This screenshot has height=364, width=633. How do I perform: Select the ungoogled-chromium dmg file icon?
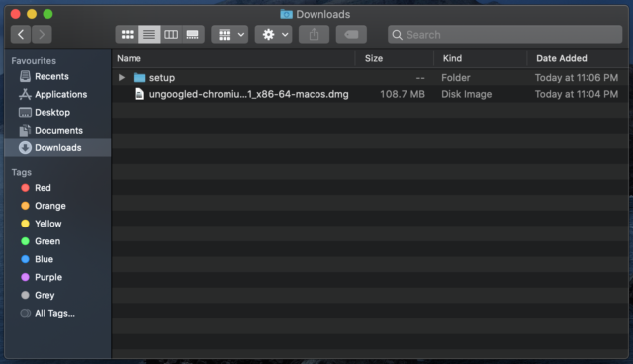point(139,94)
